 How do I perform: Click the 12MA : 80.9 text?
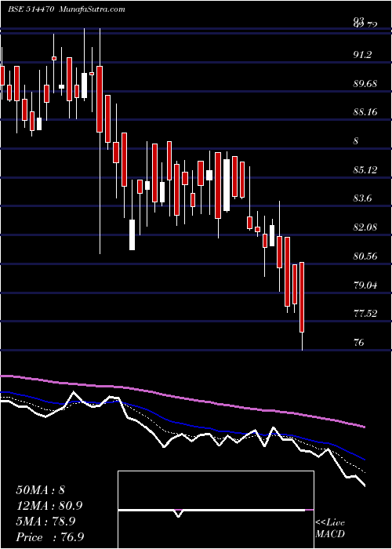click(x=50, y=506)
